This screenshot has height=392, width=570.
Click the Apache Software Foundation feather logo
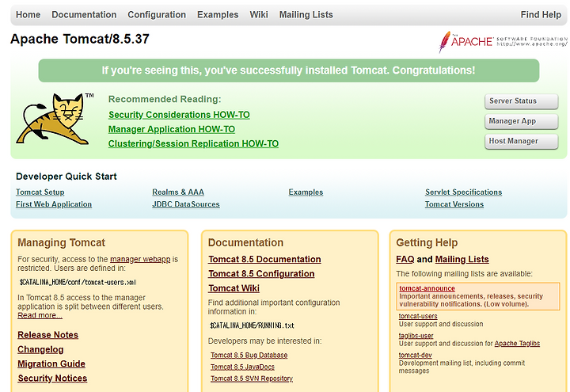point(503,41)
